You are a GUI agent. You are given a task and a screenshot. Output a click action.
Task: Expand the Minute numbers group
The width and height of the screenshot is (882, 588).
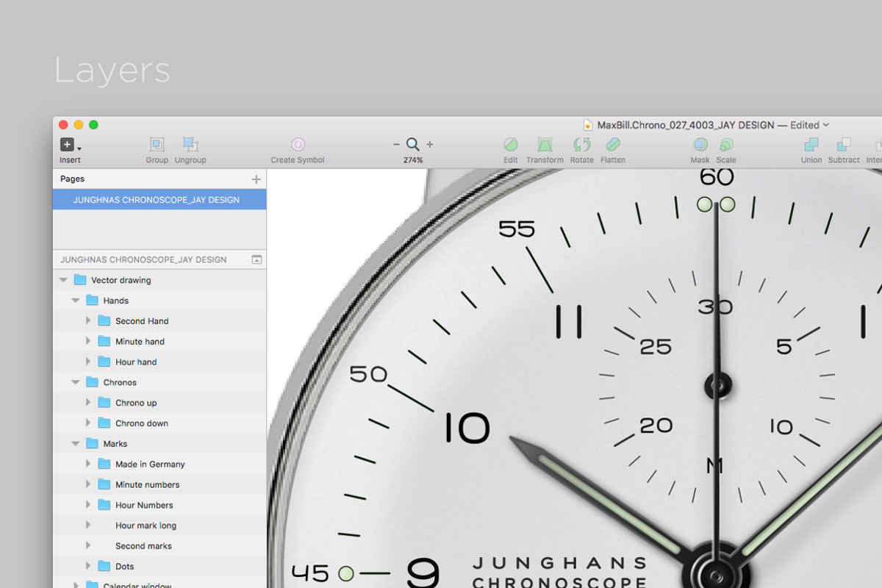coord(87,484)
